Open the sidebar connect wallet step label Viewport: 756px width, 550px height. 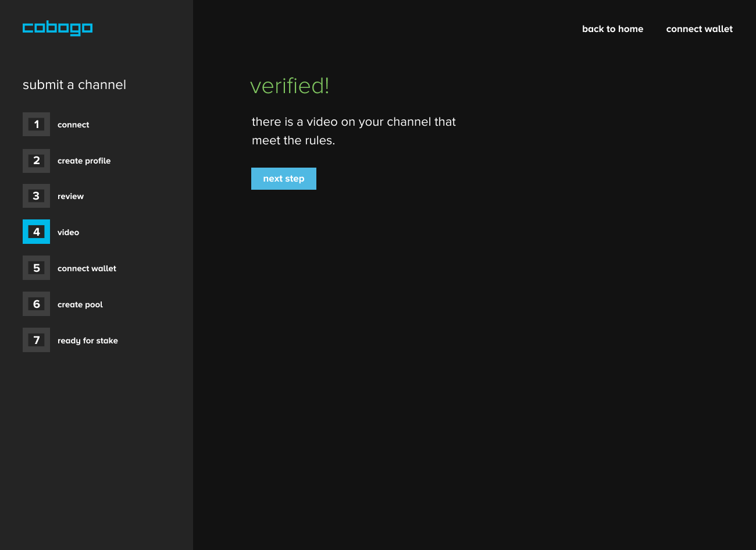[87, 269]
